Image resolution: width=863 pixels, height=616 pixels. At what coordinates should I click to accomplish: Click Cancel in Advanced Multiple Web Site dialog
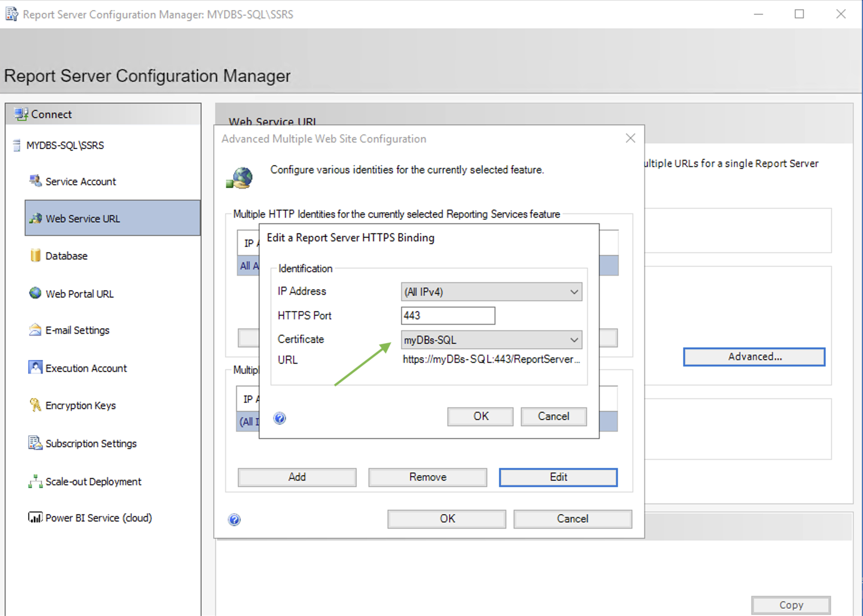(x=573, y=519)
